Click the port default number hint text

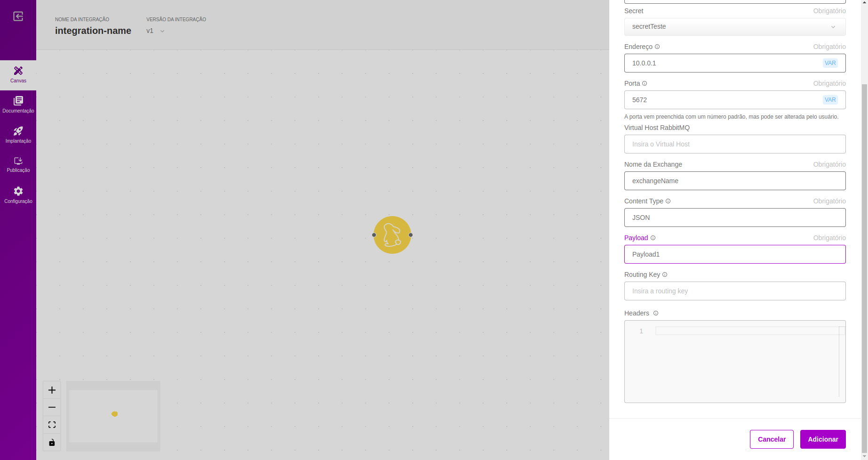point(731,117)
